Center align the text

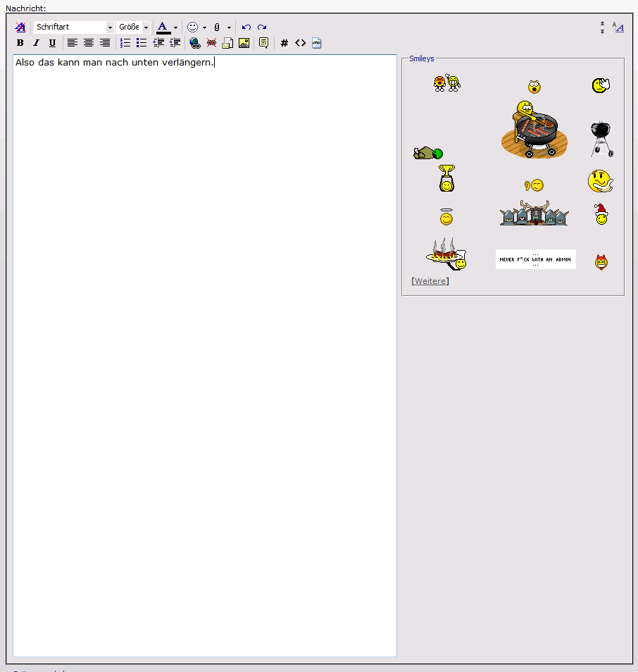click(x=89, y=43)
